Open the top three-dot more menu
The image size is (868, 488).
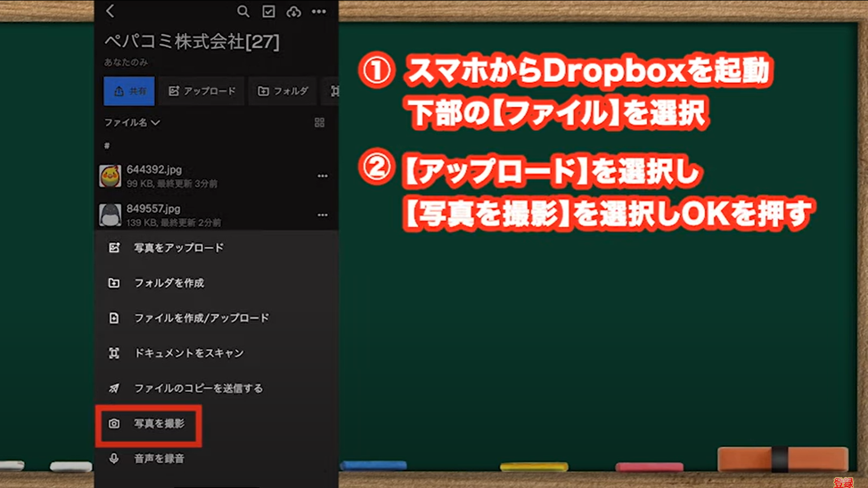pyautogui.click(x=319, y=11)
